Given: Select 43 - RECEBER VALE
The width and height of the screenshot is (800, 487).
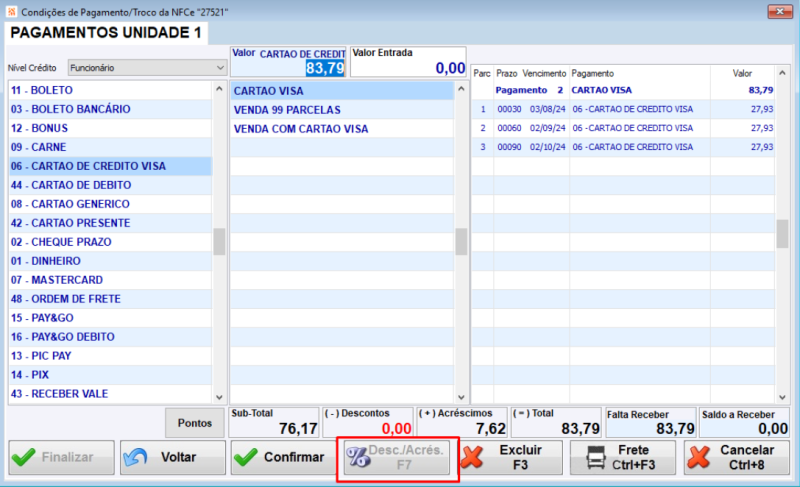Looking at the screenshot, I should pos(110,394).
